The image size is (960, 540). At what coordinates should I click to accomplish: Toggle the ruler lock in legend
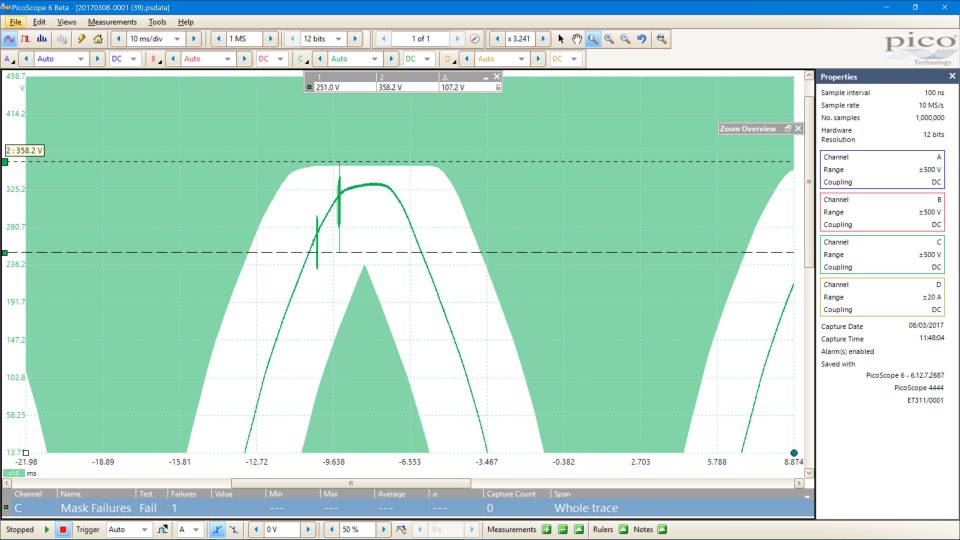pyautogui.click(x=497, y=87)
